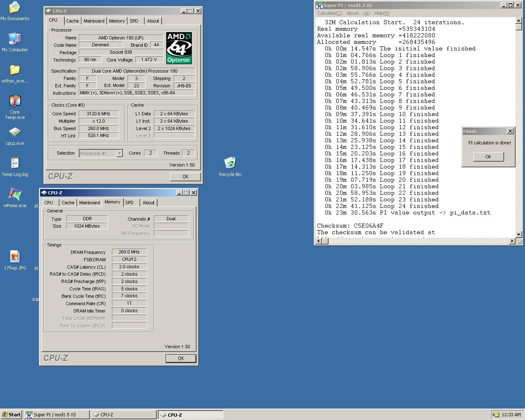This screenshot has width=525, height=420.
Task: Click OK in the lower CPU-Z Memory window
Action: click(x=181, y=358)
